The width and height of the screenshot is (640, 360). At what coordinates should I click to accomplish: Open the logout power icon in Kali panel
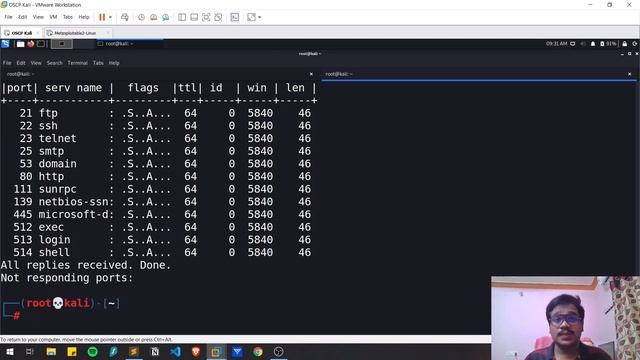(x=635, y=44)
